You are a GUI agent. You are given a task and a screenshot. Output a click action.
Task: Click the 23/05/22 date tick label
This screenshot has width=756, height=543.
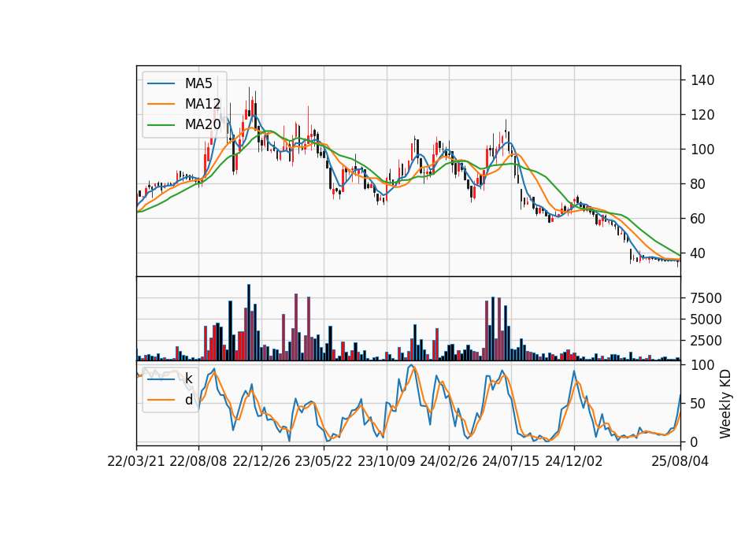pos(324,461)
